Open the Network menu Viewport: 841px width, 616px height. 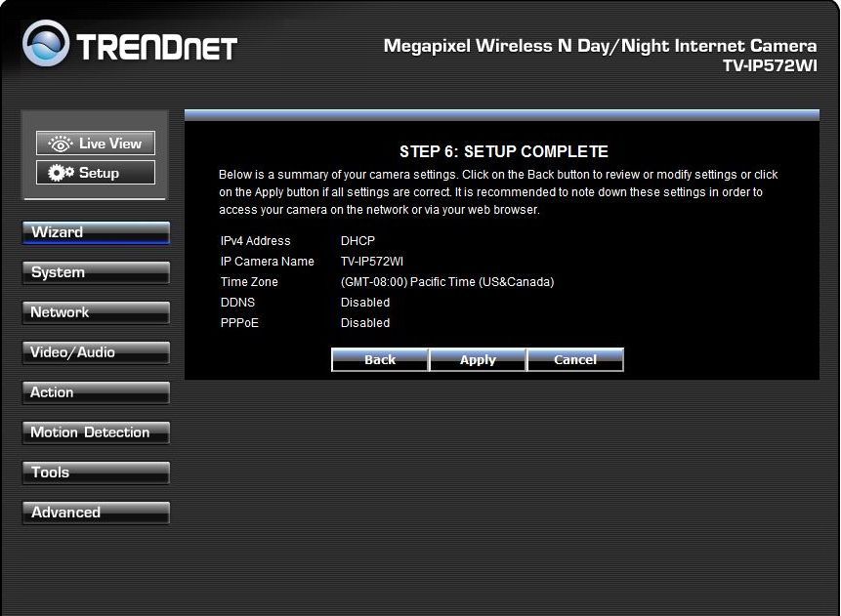[x=96, y=312]
